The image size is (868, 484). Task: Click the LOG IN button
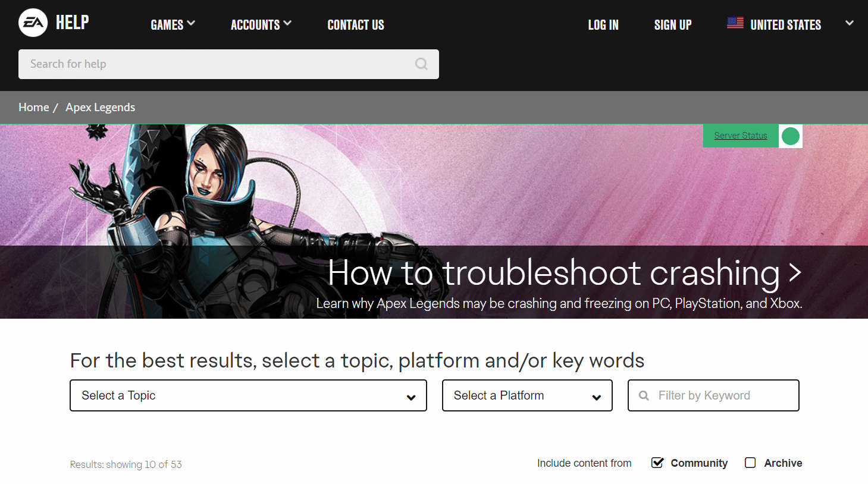tap(603, 24)
